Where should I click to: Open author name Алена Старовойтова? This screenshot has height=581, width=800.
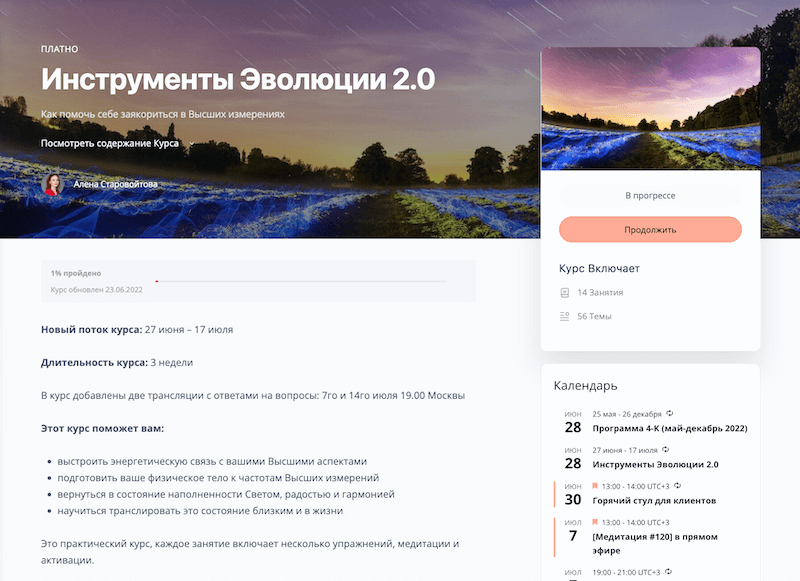pos(115,184)
